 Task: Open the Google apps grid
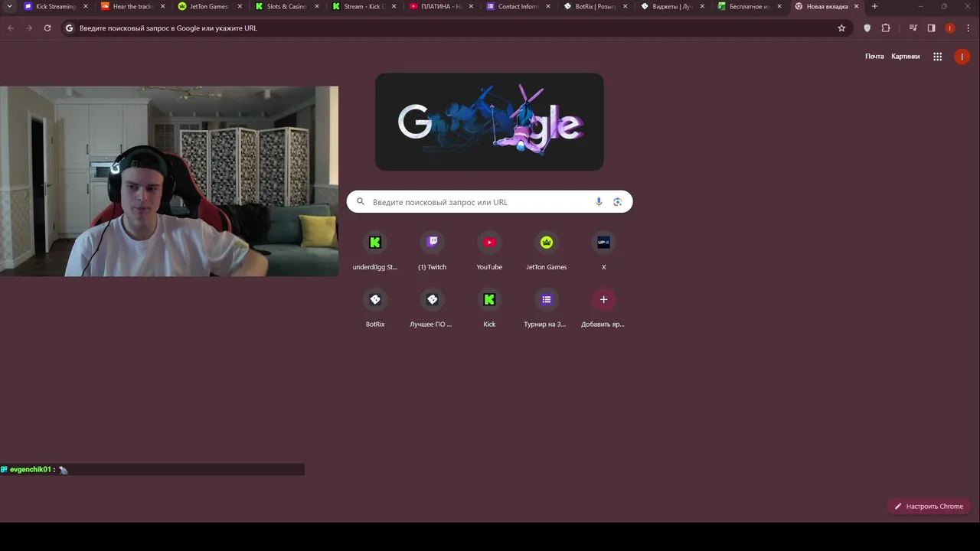937,57
